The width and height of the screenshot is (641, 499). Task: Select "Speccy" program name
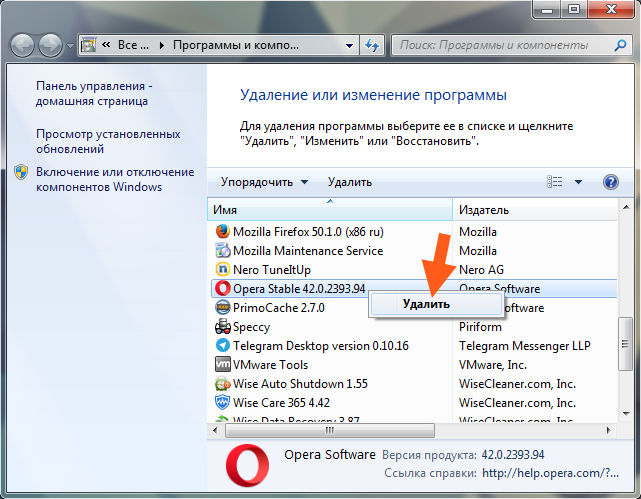pyautogui.click(x=251, y=327)
